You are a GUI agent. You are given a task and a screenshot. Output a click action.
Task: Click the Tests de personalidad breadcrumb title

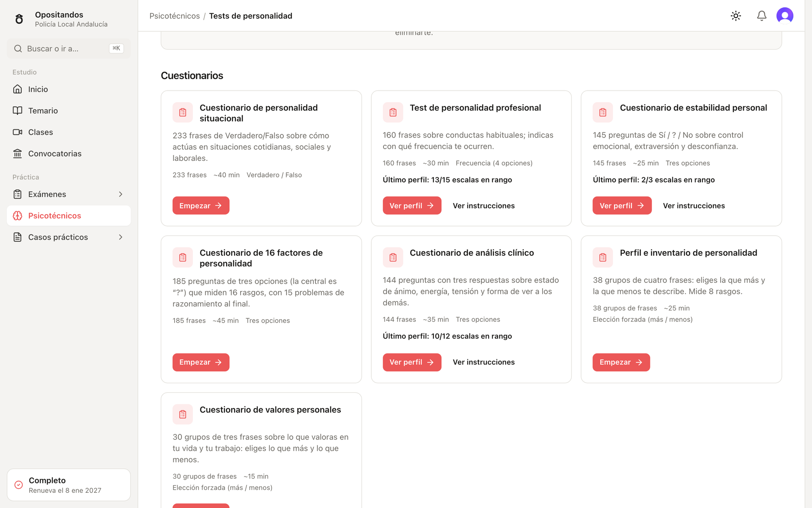(x=250, y=16)
